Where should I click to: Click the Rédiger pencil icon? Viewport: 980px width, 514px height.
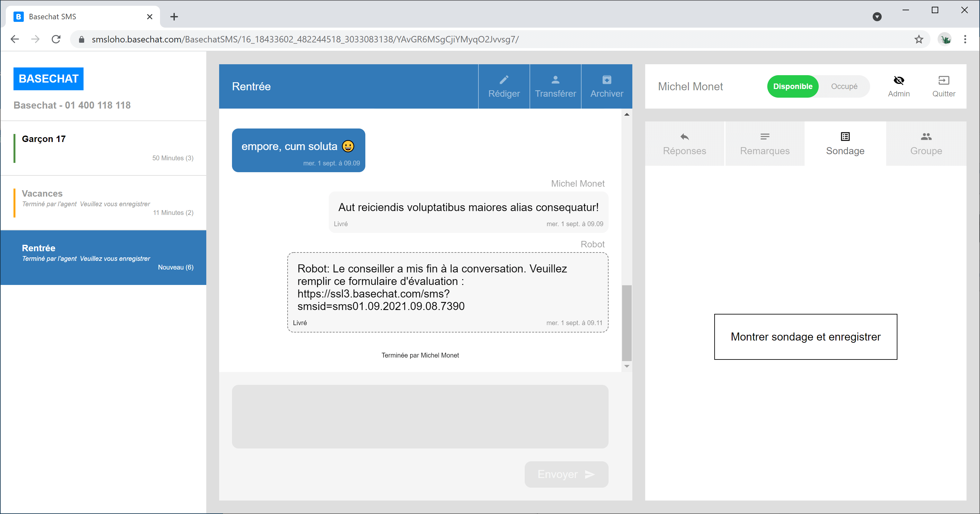[504, 80]
